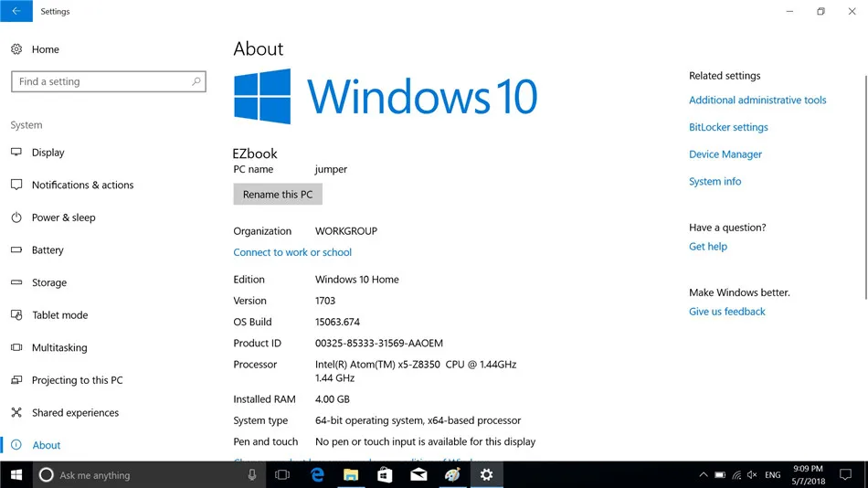Click the Tablet mode icon

click(16, 314)
